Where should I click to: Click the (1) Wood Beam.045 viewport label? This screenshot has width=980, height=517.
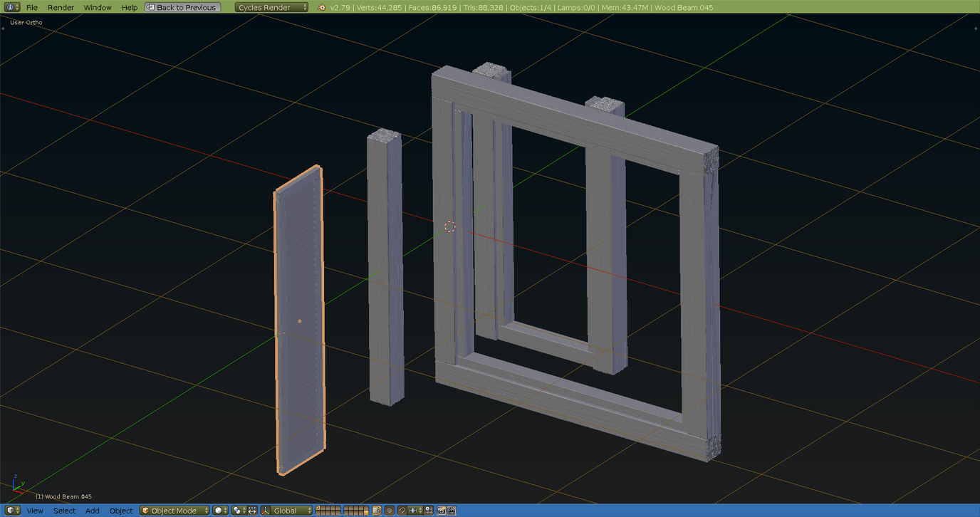63,496
